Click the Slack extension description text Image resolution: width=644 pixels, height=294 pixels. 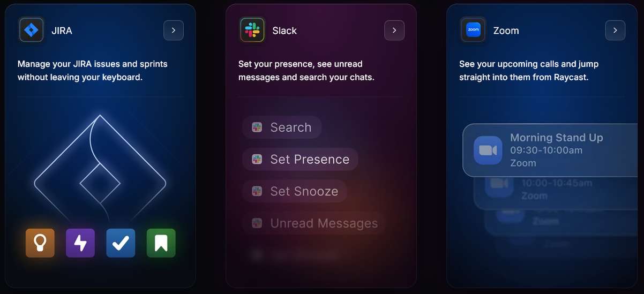[306, 71]
